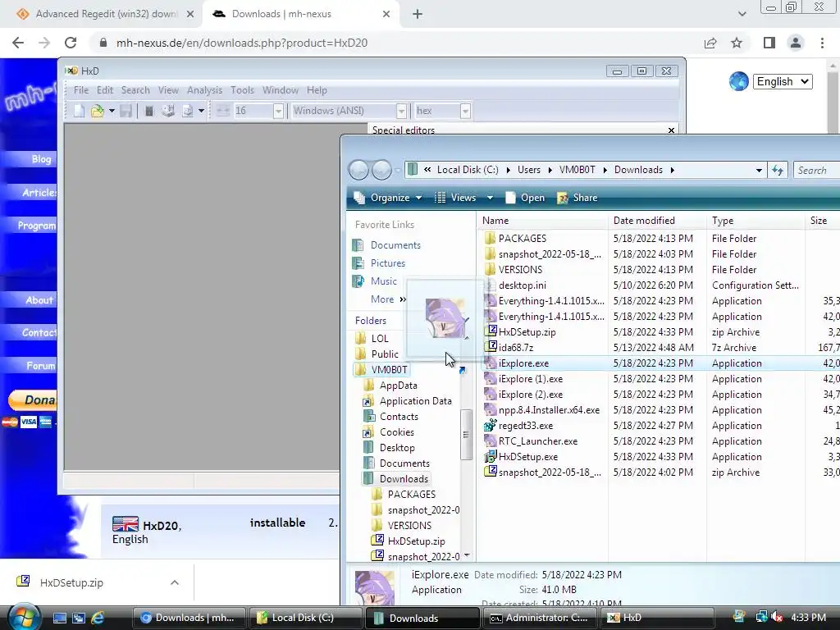Select HxDSetup.exe in file list

coord(528,456)
